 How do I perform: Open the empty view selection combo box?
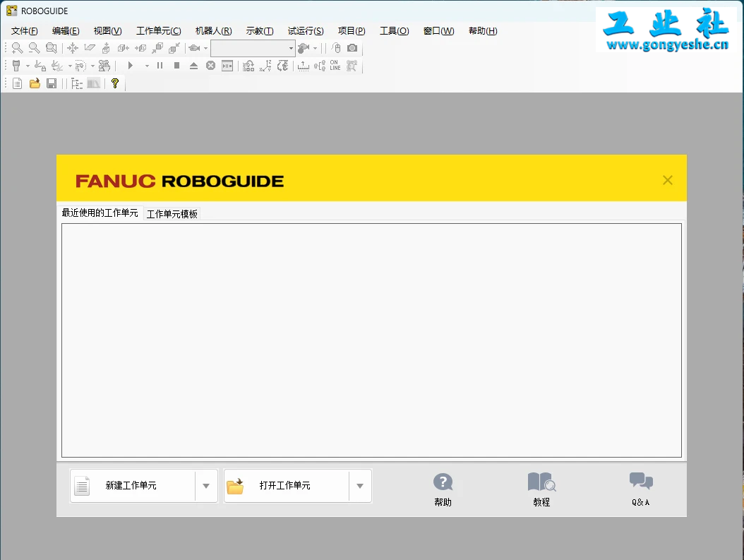(x=253, y=48)
